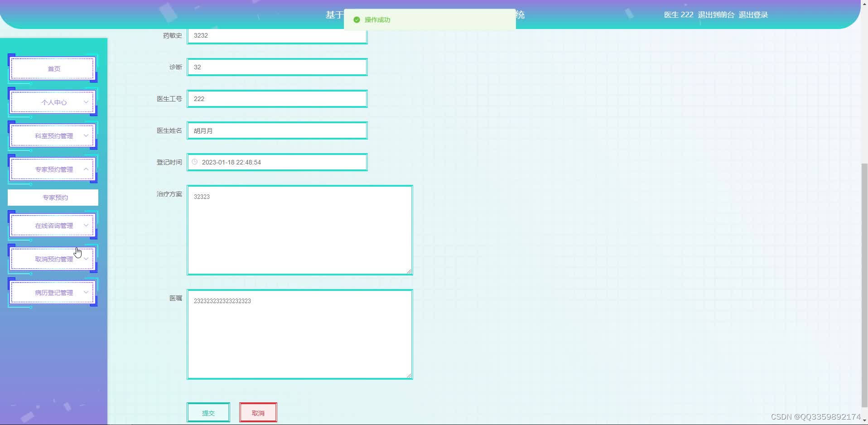Click the 登记时间 field label

pyautogui.click(x=169, y=162)
